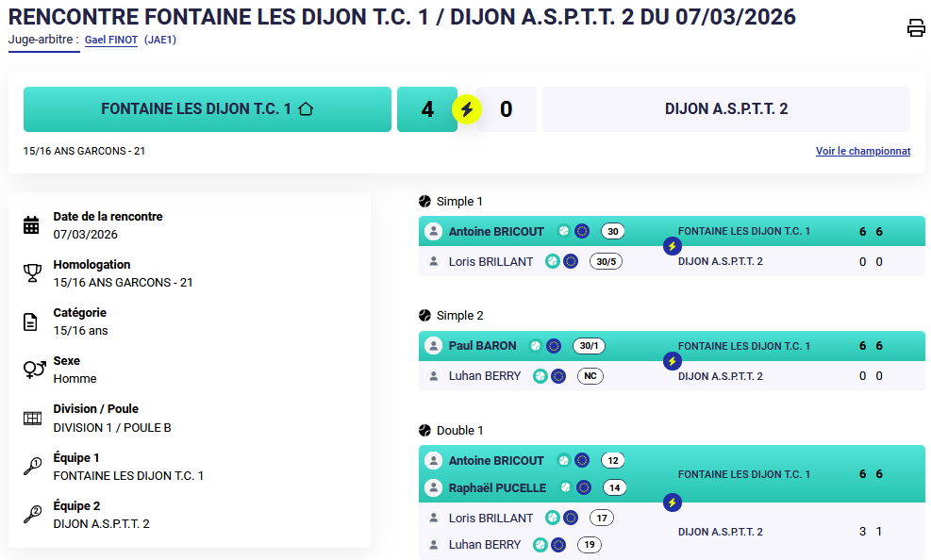Image resolution: width=931 pixels, height=560 pixels.
Task: Click the printer icon
Action: pos(916,27)
